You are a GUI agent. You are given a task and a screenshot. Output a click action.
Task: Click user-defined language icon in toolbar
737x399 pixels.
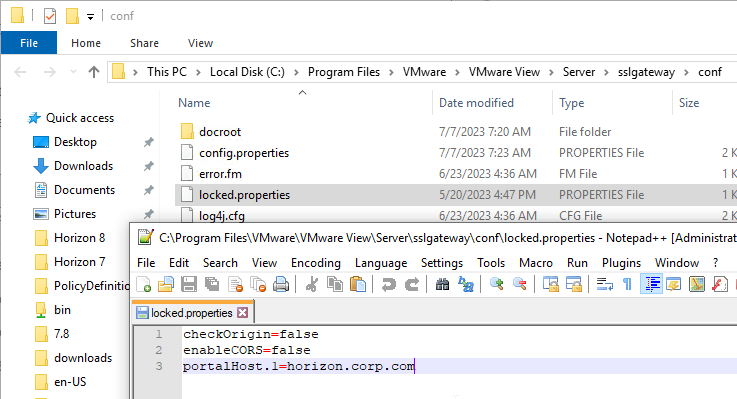tap(674, 285)
